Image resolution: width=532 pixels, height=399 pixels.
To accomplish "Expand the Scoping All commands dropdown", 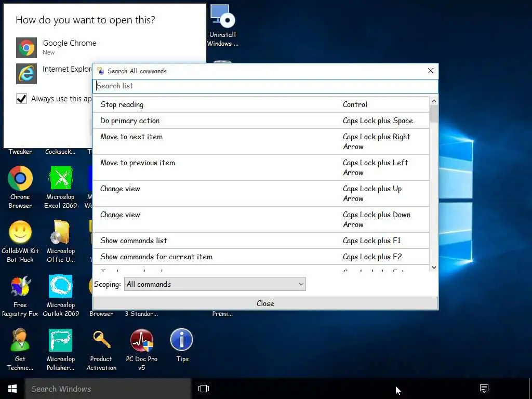I will [215, 284].
